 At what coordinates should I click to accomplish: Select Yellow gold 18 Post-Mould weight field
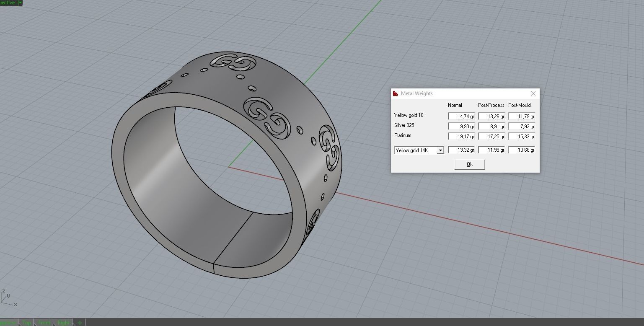pyautogui.click(x=522, y=116)
